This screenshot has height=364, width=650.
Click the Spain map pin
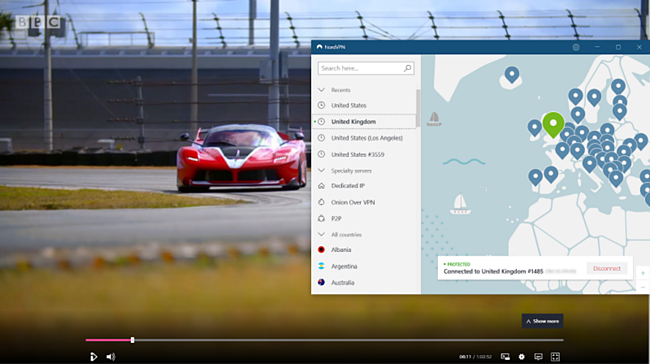[x=551, y=174]
